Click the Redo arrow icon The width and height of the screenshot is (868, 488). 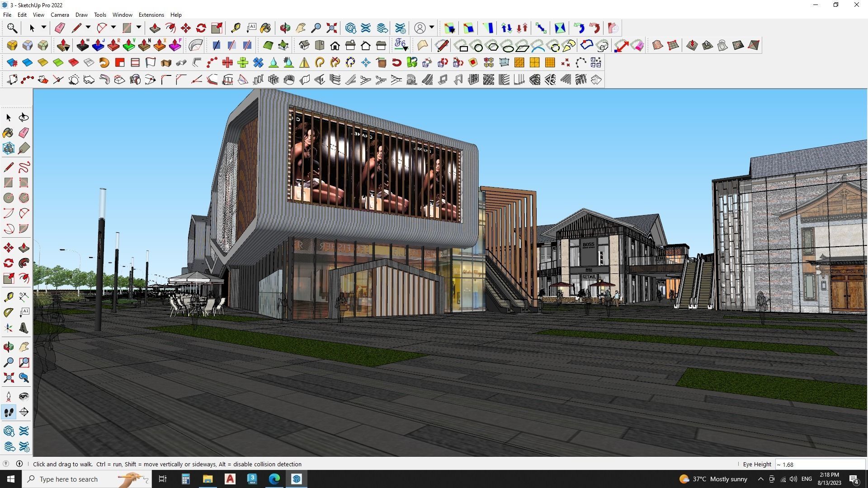click(x=594, y=28)
